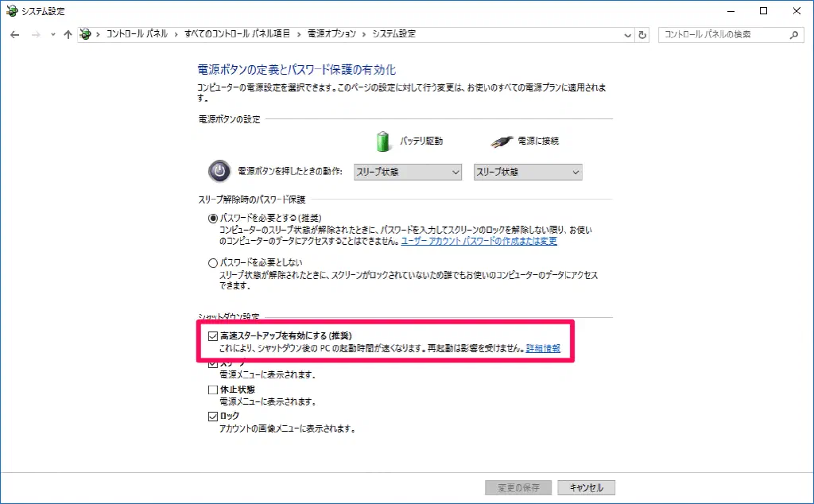This screenshot has width=814, height=504.
Task: Go back with the back arrow
Action: point(14,34)
